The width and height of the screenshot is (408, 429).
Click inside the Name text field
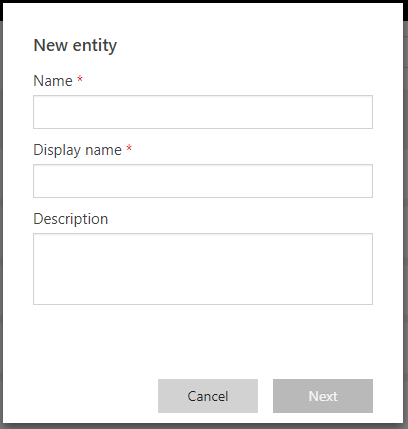tap(203, 112)
